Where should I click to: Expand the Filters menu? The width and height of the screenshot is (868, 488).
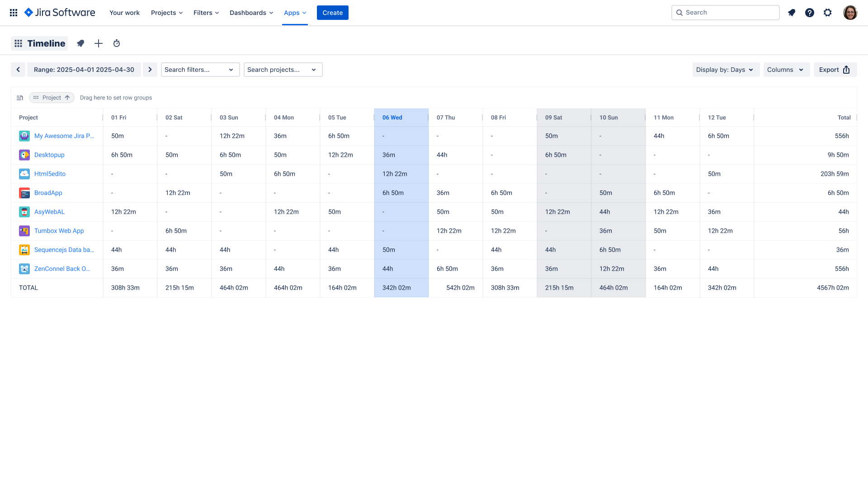tap(206, 13)
